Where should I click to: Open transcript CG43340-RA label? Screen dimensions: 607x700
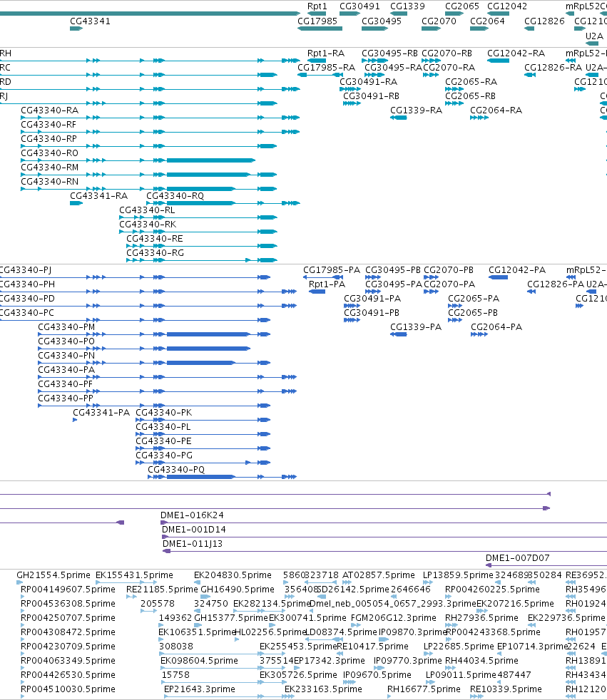[x=50, y=110]
